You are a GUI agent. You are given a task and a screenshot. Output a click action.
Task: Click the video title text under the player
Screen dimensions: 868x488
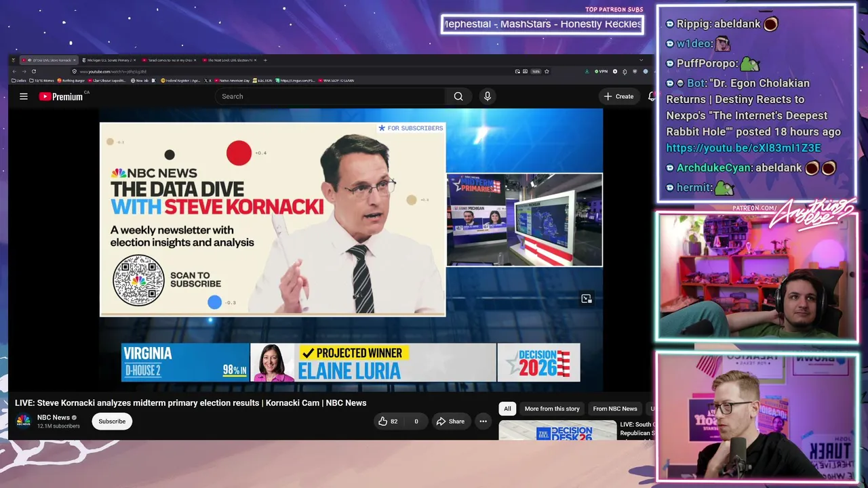191,403
